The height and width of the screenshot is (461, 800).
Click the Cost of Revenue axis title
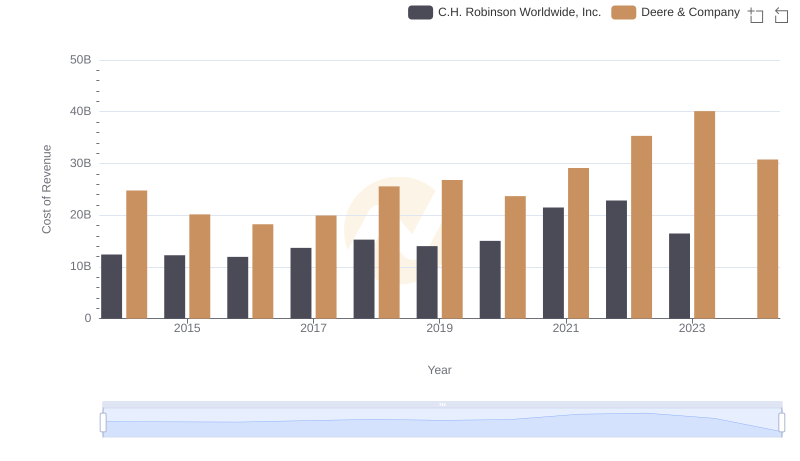tap(46, 189)
